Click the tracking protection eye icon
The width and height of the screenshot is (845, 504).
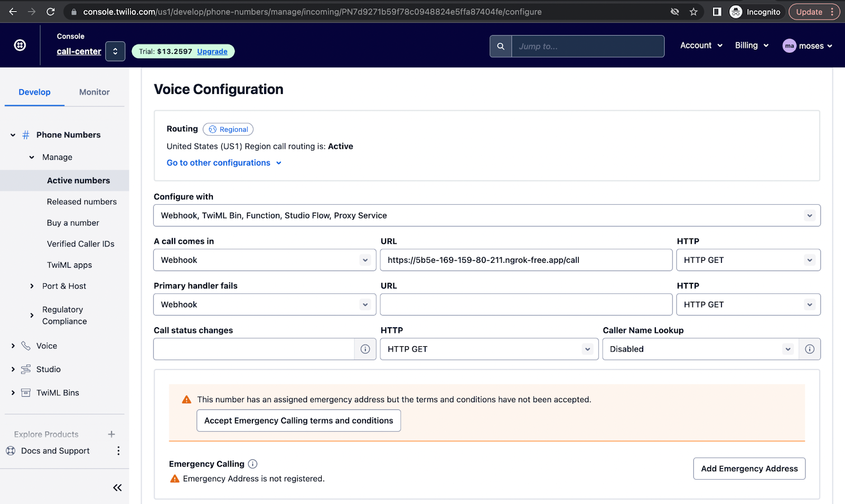tap(674, 12)
